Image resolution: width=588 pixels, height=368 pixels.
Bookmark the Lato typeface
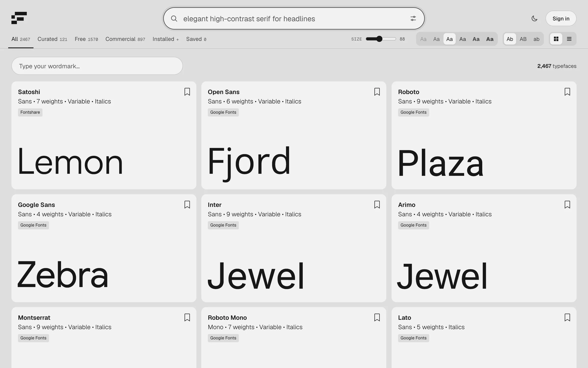[567, 317]
